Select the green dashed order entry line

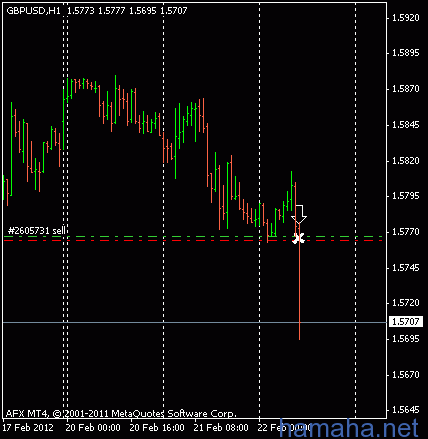[193, 236]
